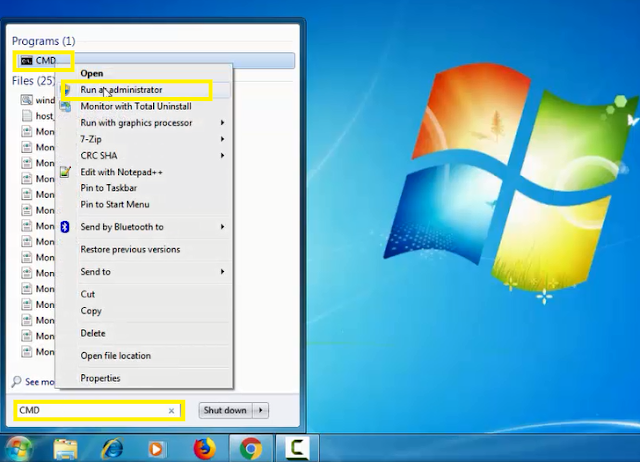This screenshot has height=462, width=640.
Task: Click the 'wind' file result icon
Action: point(27,100)
